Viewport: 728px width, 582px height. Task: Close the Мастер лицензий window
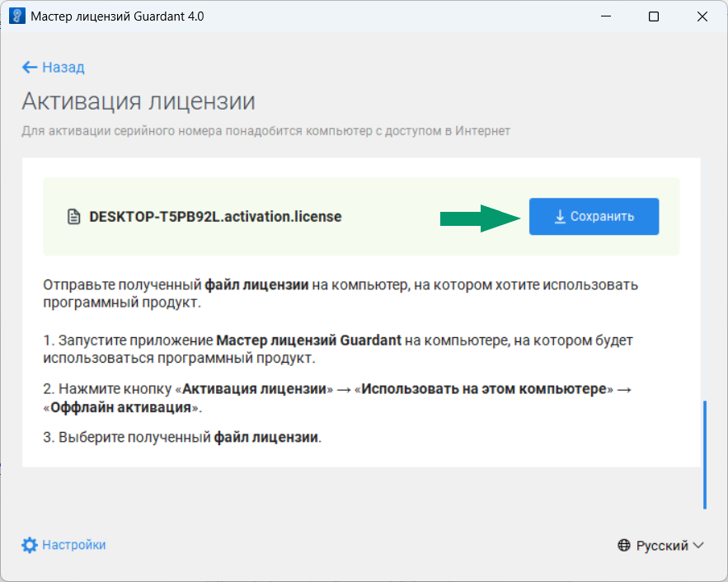(x=702, y=16)
